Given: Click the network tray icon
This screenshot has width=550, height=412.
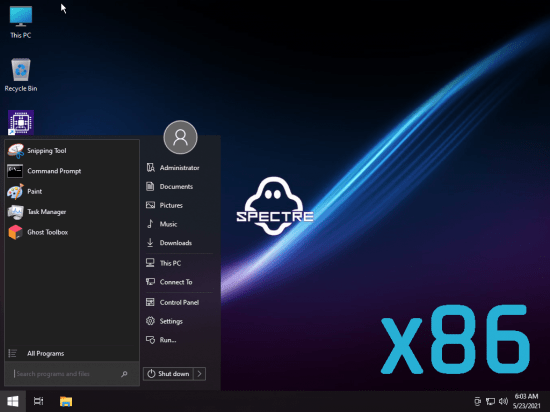Looking at the screenshot, I should (x=490, y=401).
